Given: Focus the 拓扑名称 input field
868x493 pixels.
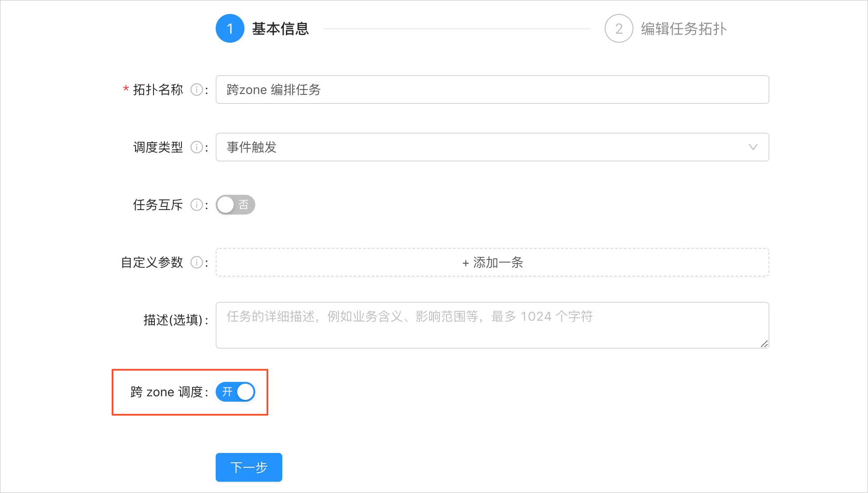Looking at the screenshot, I should [492, 90].
